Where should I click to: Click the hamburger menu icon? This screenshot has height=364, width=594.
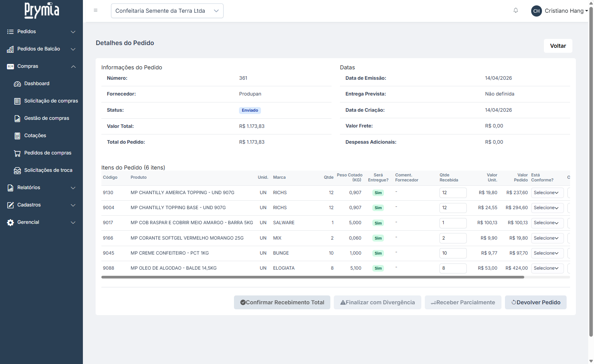coord(96,10)
